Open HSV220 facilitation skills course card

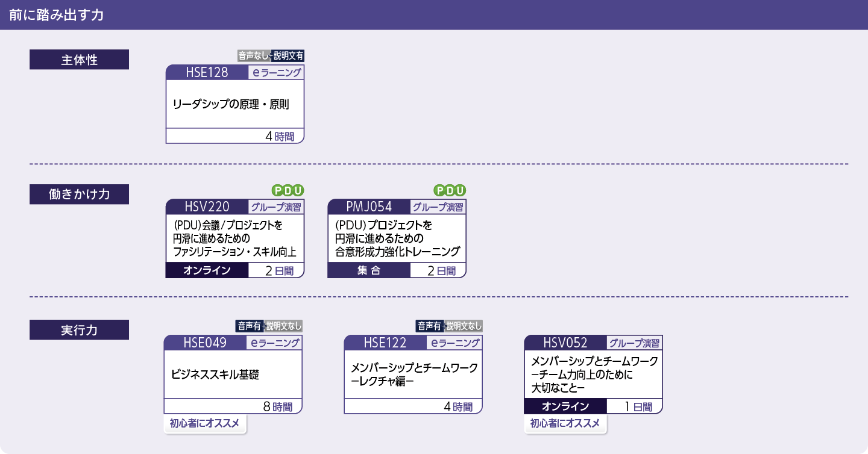[234, 238]
